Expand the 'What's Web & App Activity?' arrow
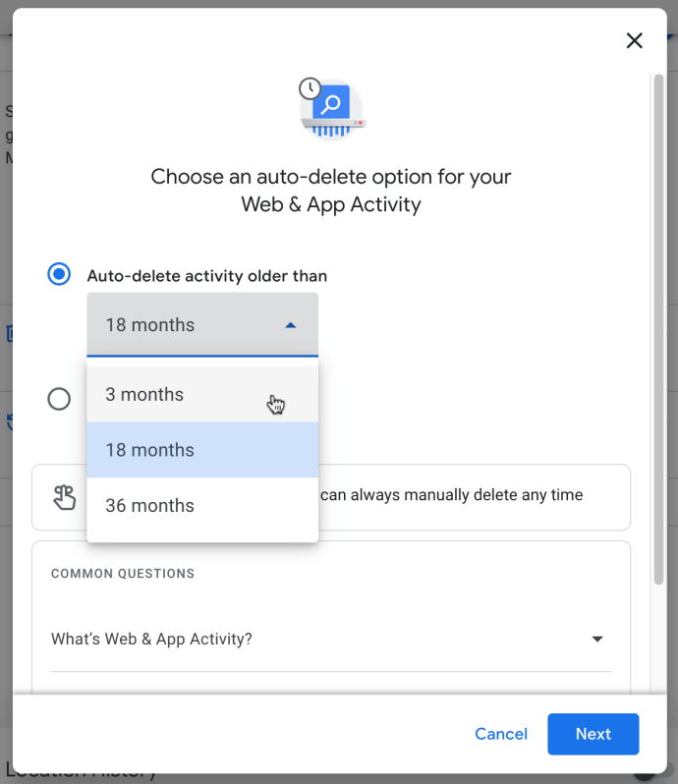The image size is (678, 784). point(596,640)
